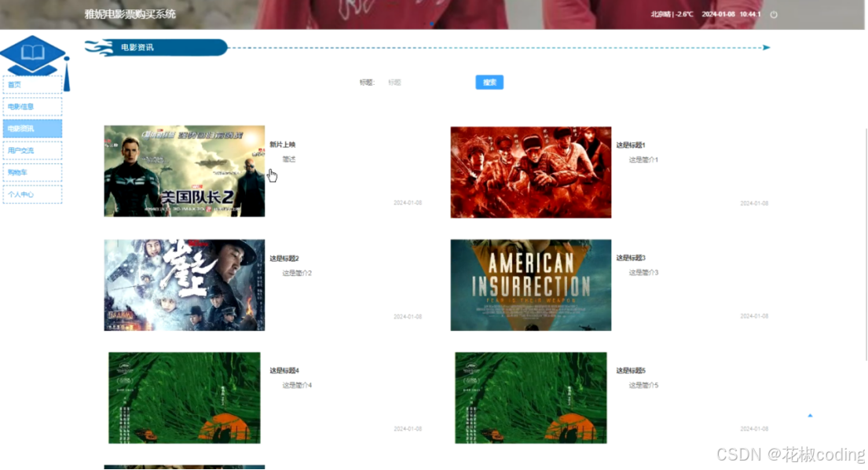Click the 这是标题1 news title
This screenshot has height=470, width=868.
coord(631,145)
